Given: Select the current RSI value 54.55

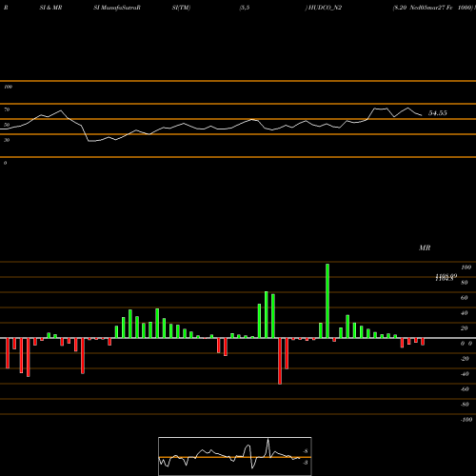Looking at the screenshot, I should tap(438, 113).
